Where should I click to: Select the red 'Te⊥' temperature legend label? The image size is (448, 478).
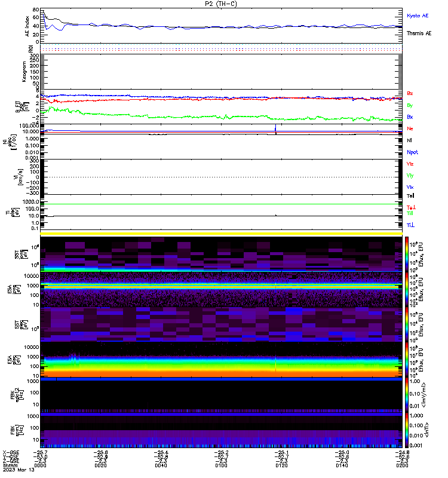click(x=411, y=207)
